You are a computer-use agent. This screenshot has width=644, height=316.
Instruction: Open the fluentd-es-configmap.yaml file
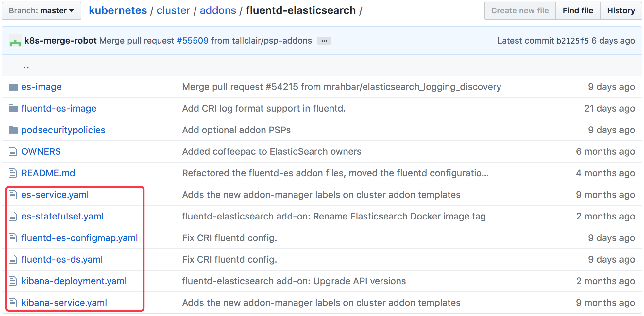[x=79, y=238]
